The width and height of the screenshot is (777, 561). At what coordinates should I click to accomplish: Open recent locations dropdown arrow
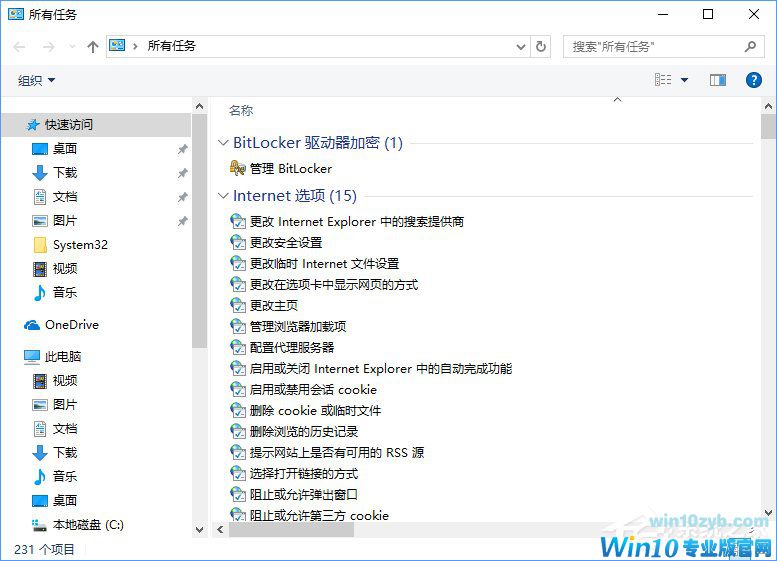point(72,47)
